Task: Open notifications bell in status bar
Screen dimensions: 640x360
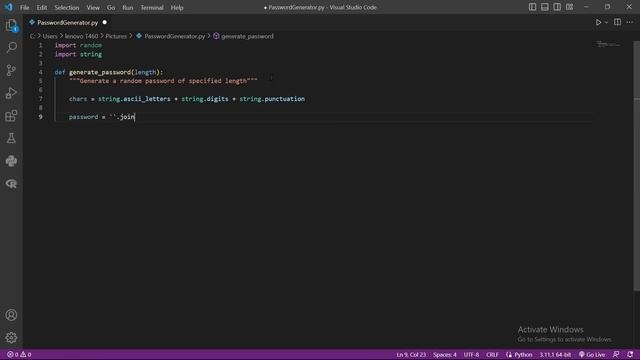Action: 630,354
